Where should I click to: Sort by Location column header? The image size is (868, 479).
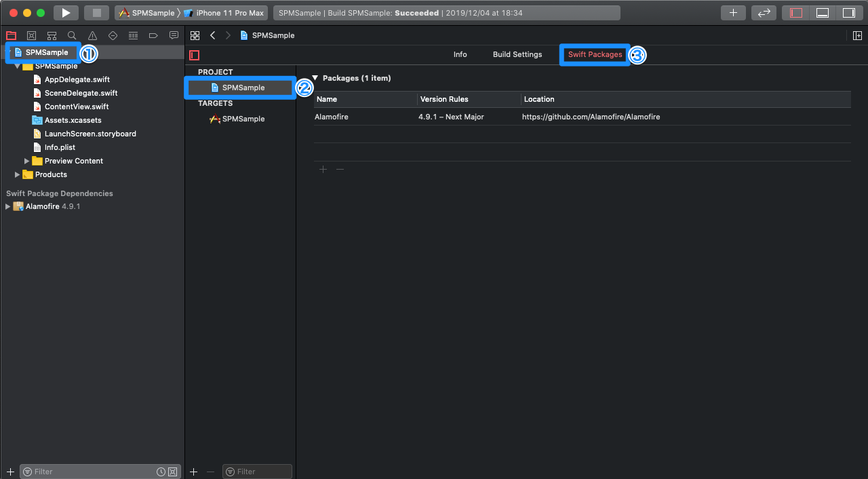pos(686,99)
